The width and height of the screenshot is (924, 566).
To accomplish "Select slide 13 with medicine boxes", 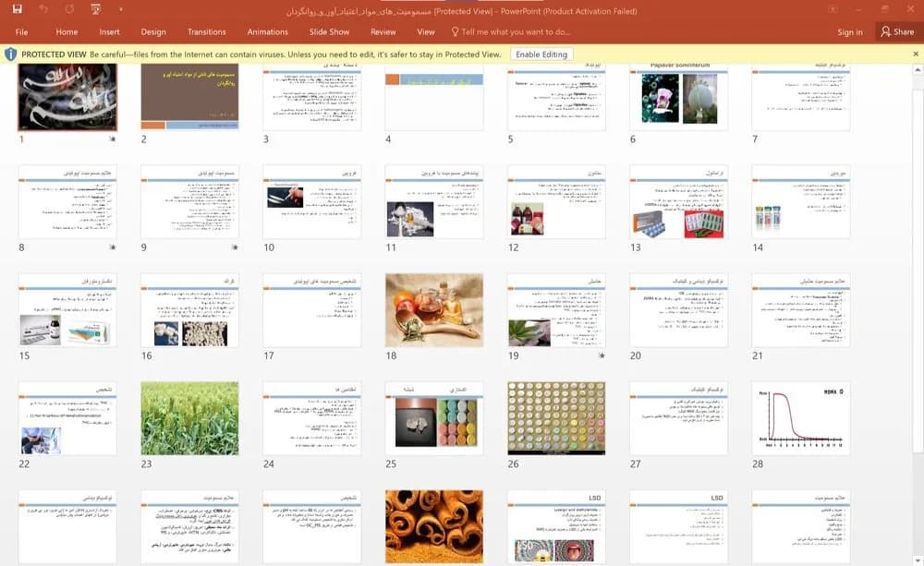I will pyautogui.click(x=679, y=202).
